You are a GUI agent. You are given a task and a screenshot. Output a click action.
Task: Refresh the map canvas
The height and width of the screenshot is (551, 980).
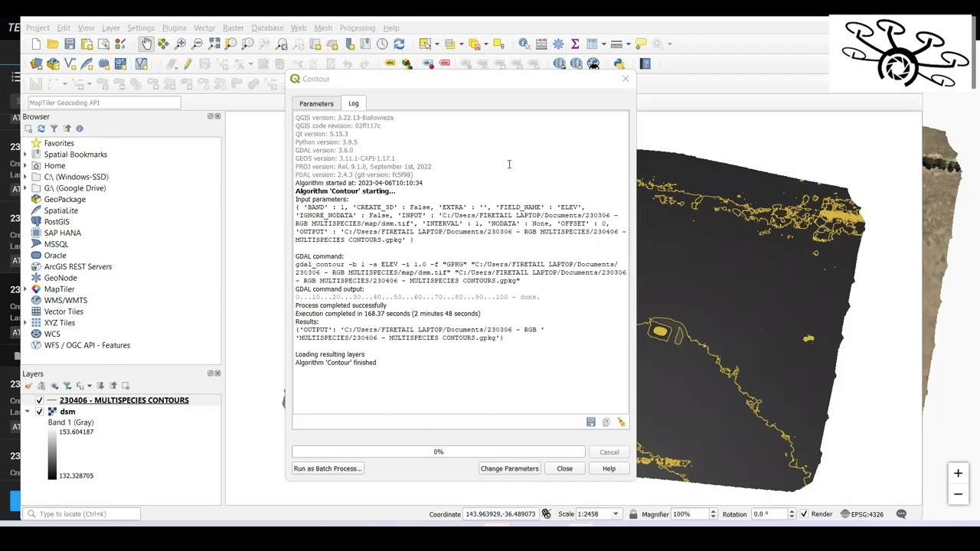pyautogui.click(x=399, y=44)
